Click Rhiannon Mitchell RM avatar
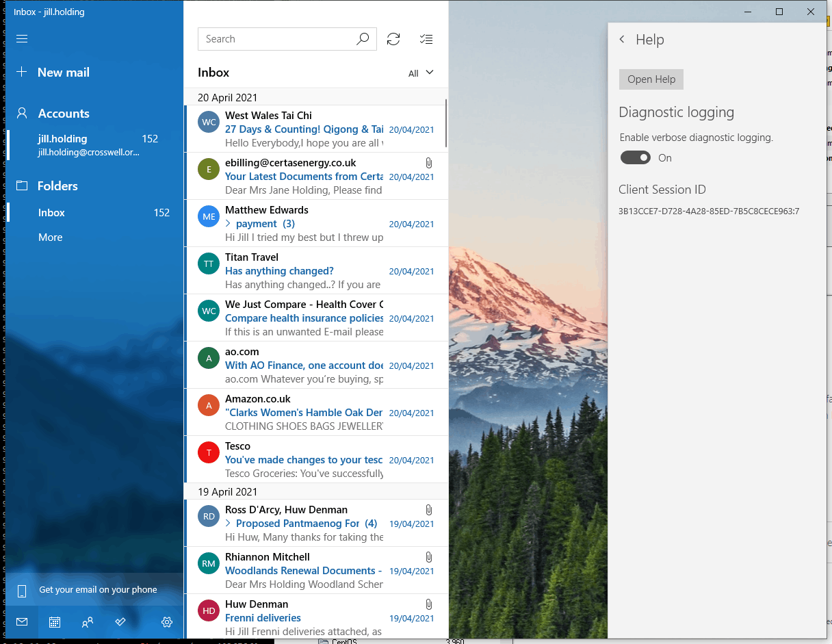 (209, 563)
